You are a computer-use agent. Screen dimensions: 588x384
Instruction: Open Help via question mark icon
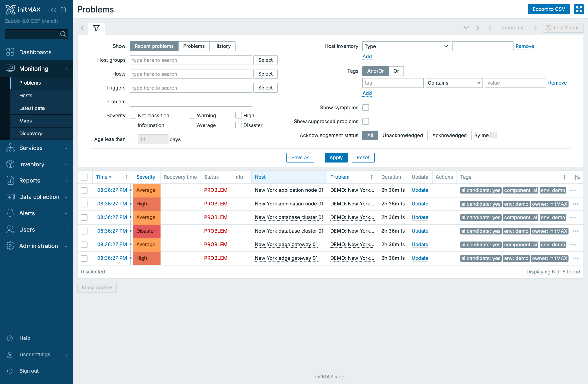coord(10,338)
